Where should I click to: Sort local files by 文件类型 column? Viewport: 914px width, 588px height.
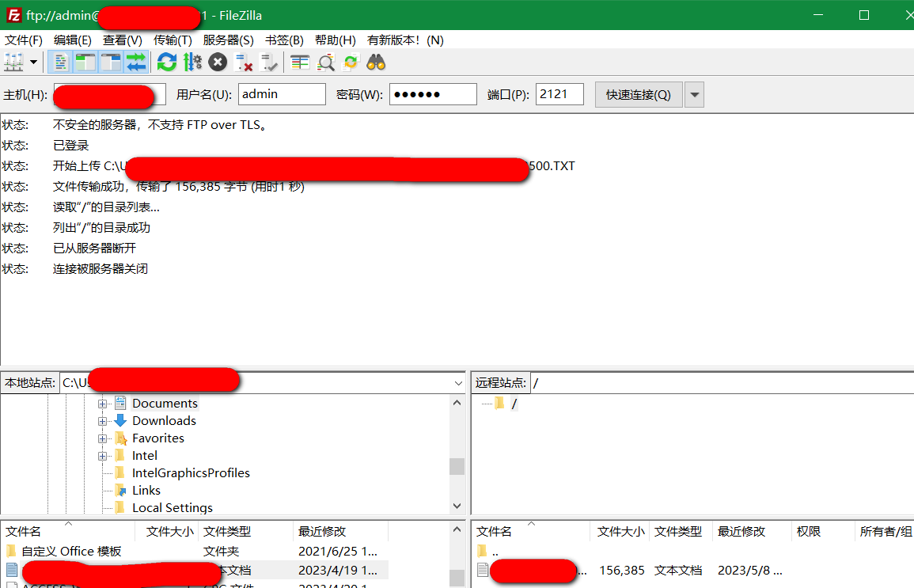(x=245, y=532)
